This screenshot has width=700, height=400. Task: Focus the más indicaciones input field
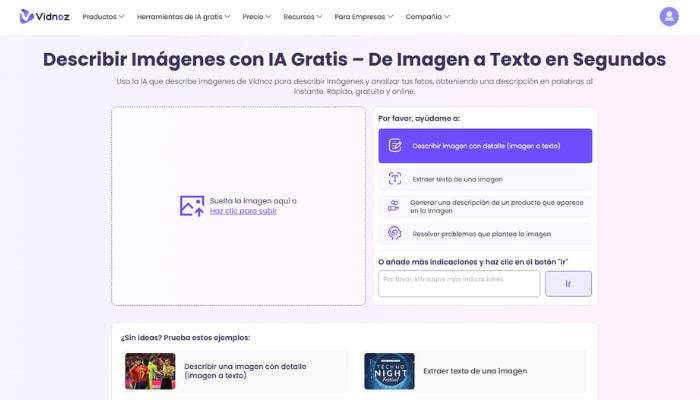459,283
